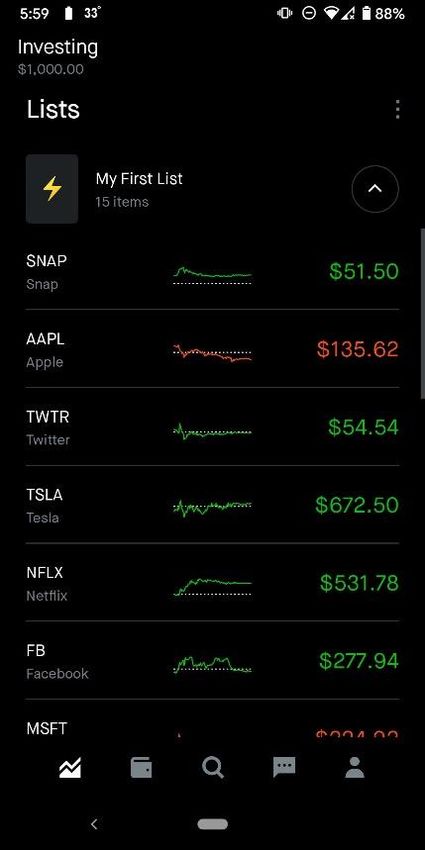The height and width of the screenshot is (850, 425).
Task: Open the wallet tab in bottom bar
Action: click(x=141, y=768)
